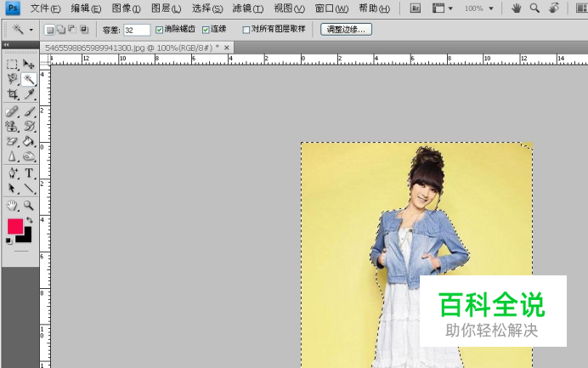
Task: Select the Magic Wand tool in toolbox
Action: pyautogui.click(x=29, y=79)
